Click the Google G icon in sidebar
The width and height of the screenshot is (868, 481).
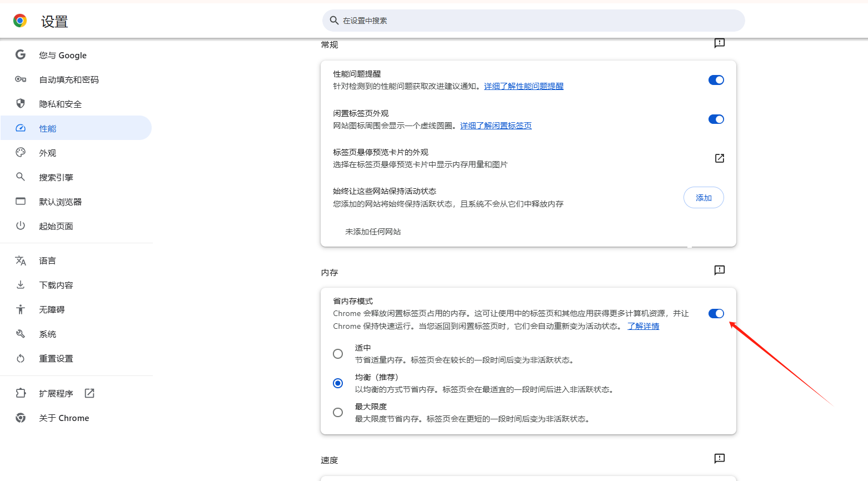[21, 54]
